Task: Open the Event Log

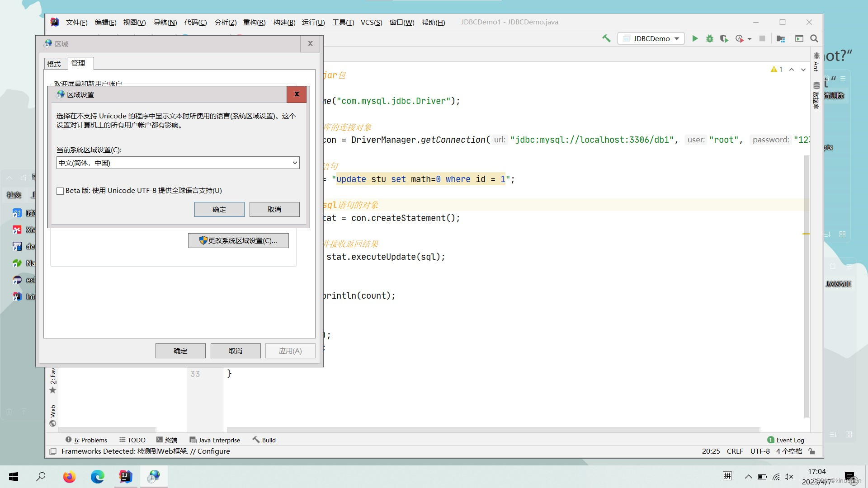Action: 789,440
